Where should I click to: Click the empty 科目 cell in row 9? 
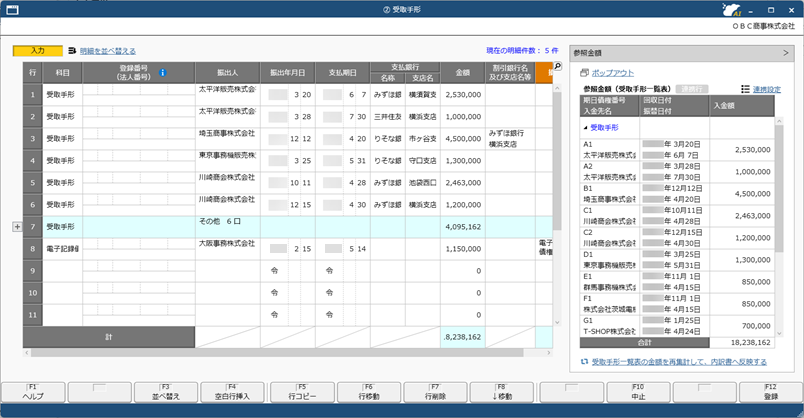[63, 271]
